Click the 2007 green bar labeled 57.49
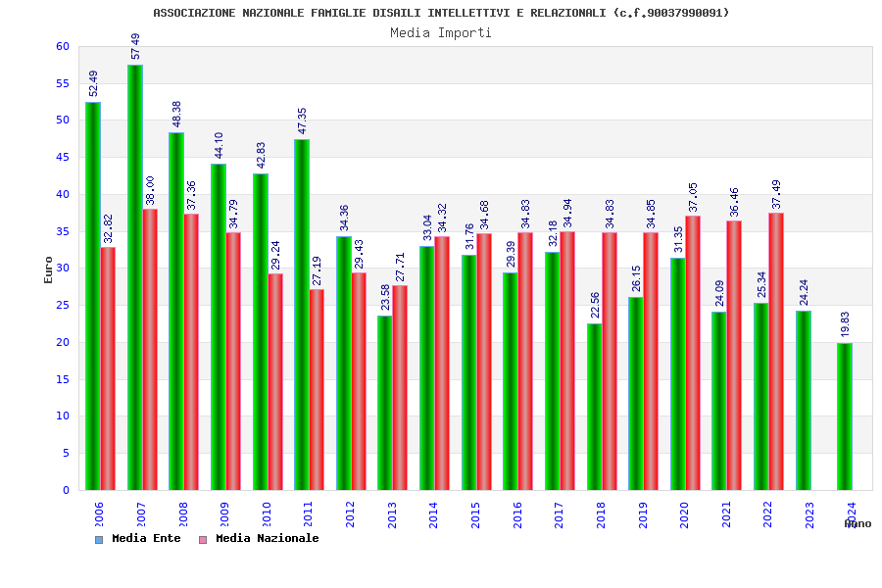Image resolution: width=882 pixels, height=588 pixels. click(135, 277)
